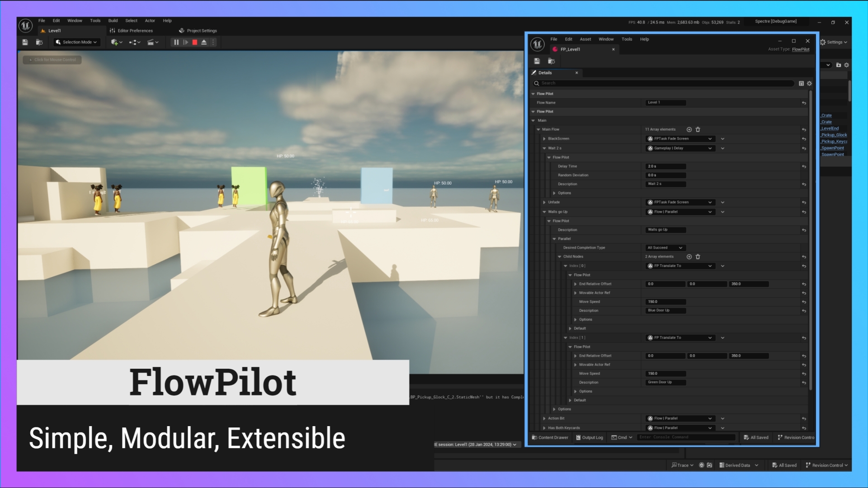Click the Delay Time value field
This screenshot has width=868, height=488.
[x=665, y=166]
